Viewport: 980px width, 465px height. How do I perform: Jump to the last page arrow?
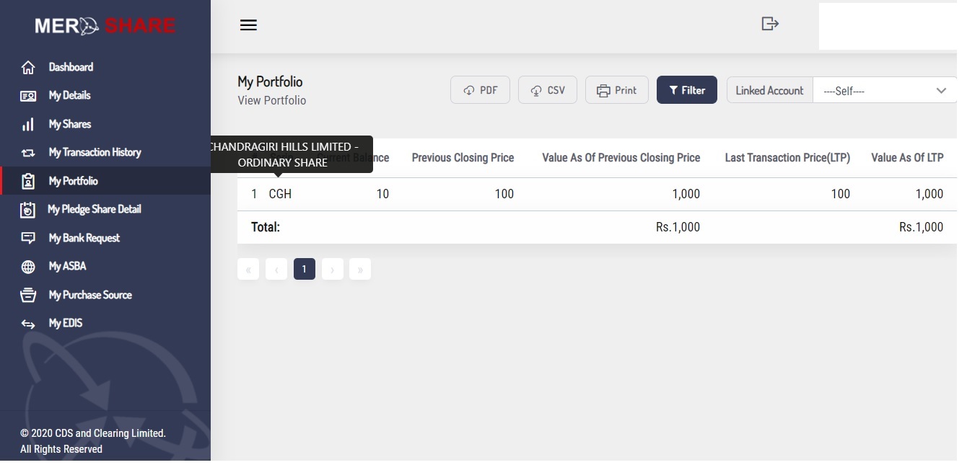click(x=359, y=270)
